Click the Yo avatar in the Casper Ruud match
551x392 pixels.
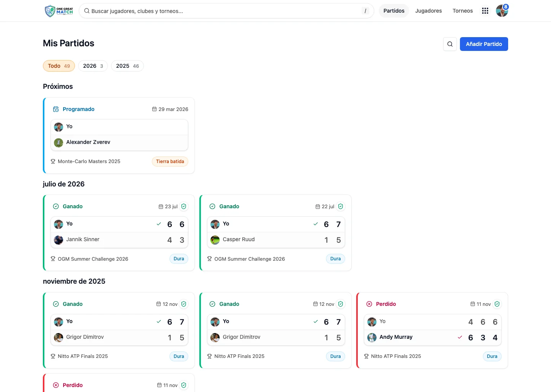215,224
